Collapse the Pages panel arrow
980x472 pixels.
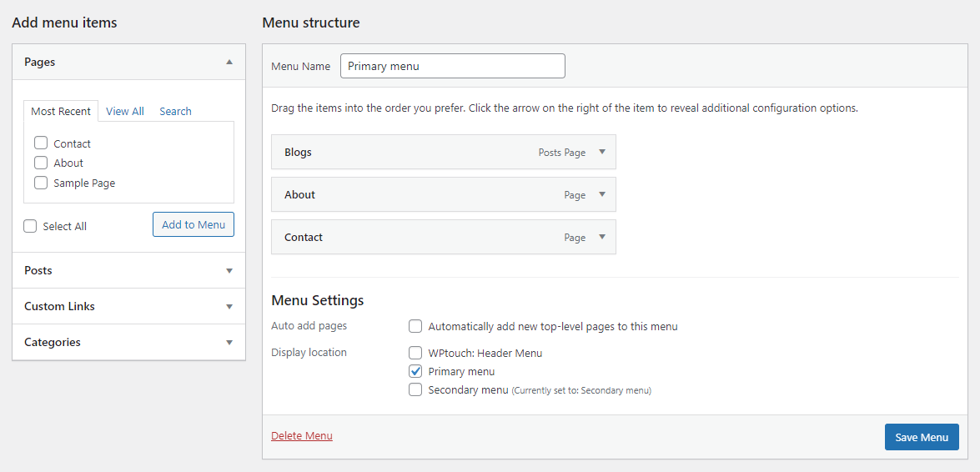click(229, 62)
